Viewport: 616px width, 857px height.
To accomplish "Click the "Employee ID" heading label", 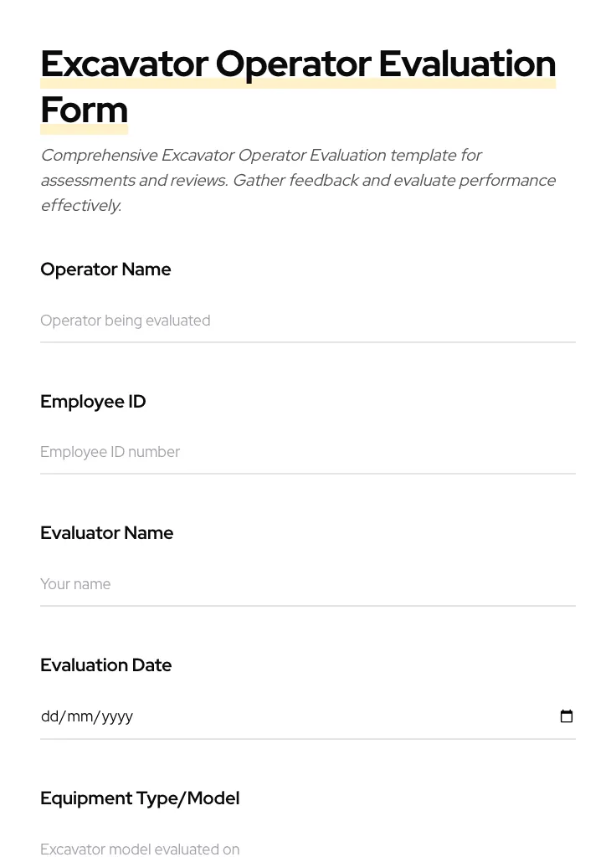I will [93, 402].
